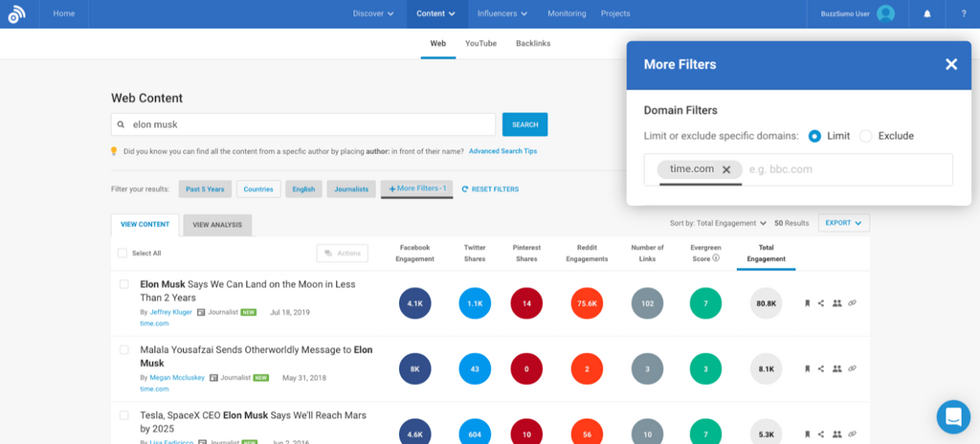Close the More Filters panel

coord(950,64)
